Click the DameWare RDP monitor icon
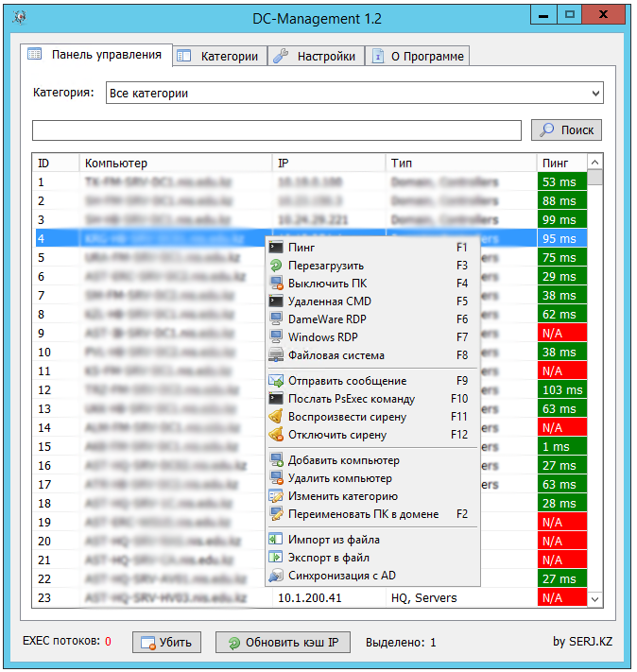The image size is (637, 672). coord(276,319)
